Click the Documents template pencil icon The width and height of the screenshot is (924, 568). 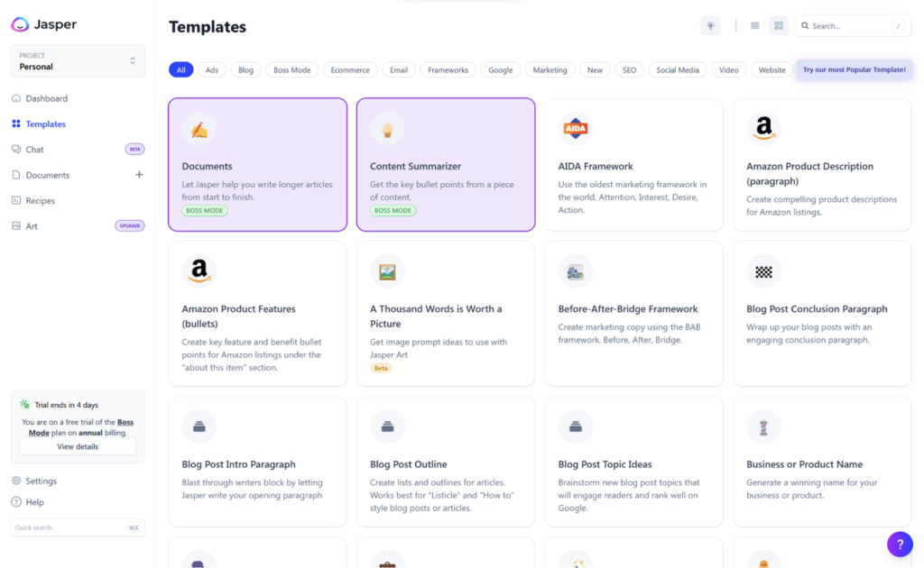(x=199, y=129)
